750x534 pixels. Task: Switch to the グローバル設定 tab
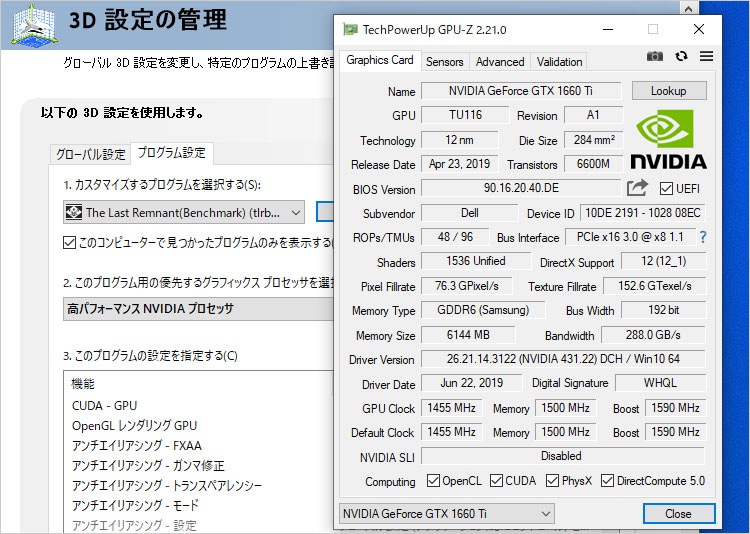[90, 154]
